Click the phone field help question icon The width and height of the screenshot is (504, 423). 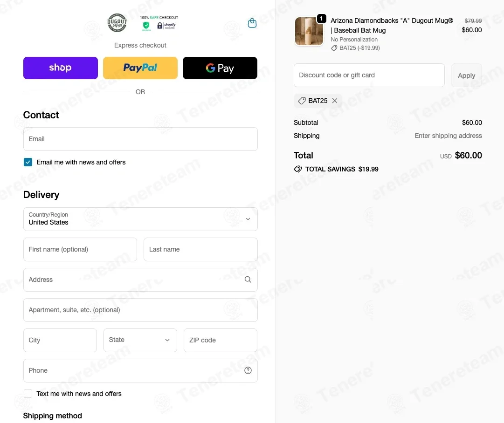click(248, 370)
